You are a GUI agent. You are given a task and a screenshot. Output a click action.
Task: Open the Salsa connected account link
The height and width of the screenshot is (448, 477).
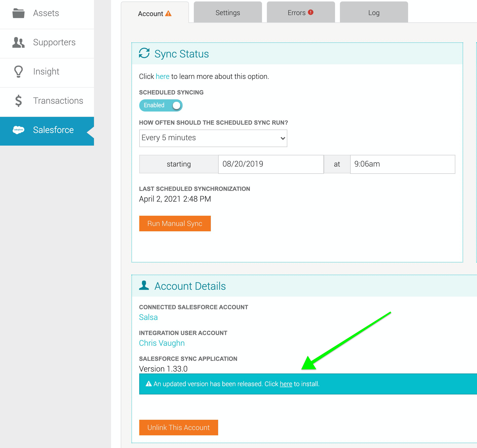point(148,317)
